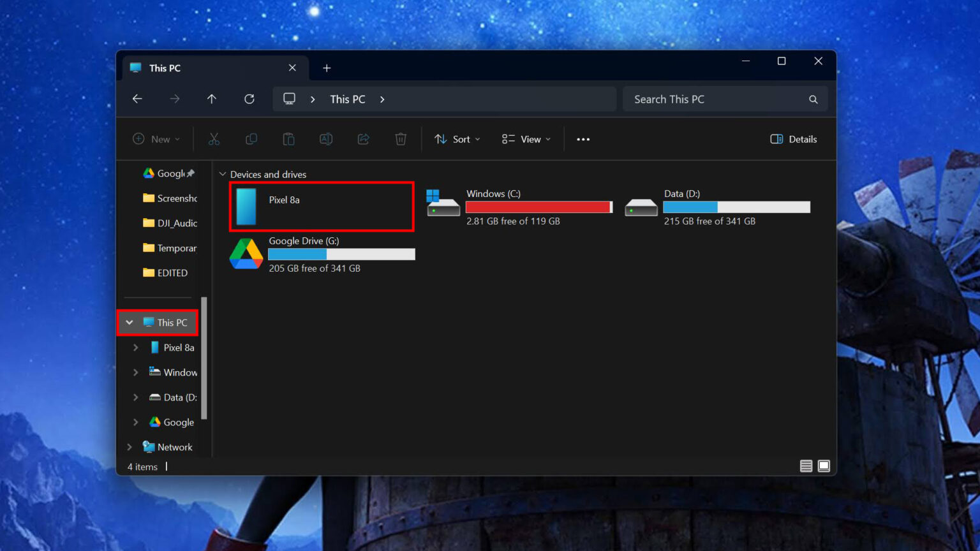Switch to details view layout
This screenshot has height=551, width=980.
tap(806, 466)
